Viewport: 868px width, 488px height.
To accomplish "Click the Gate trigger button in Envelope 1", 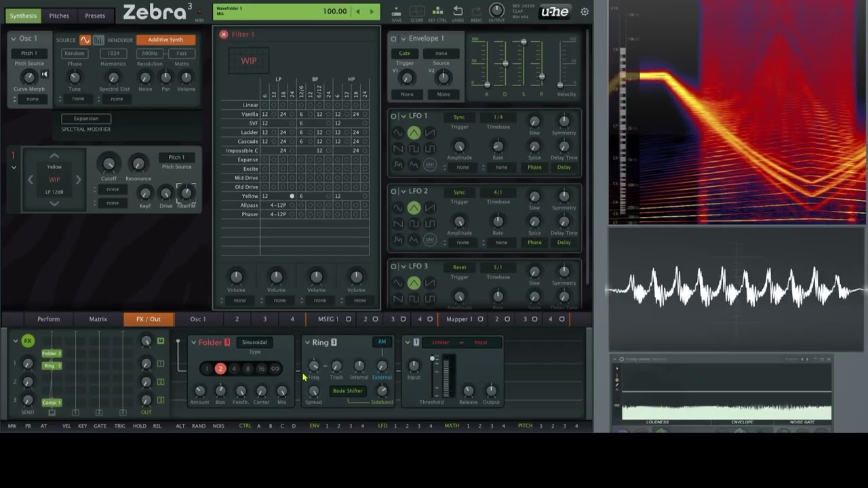I will [x=405, y=54].
